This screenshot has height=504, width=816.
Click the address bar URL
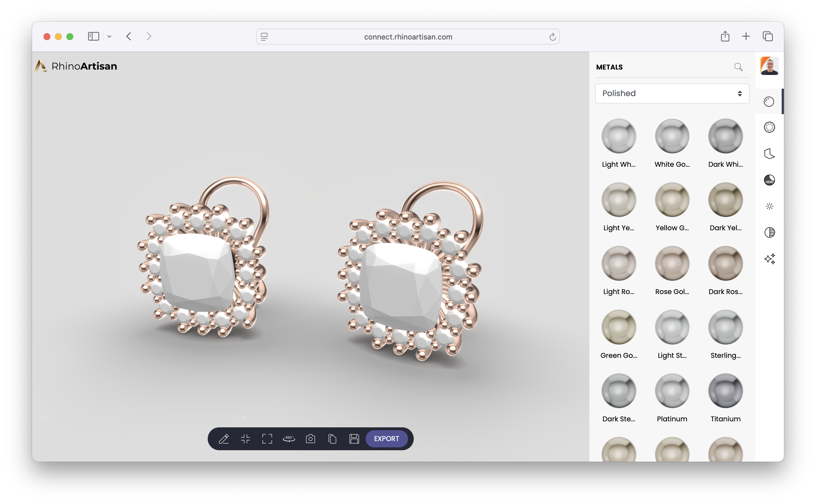[408, 37]
